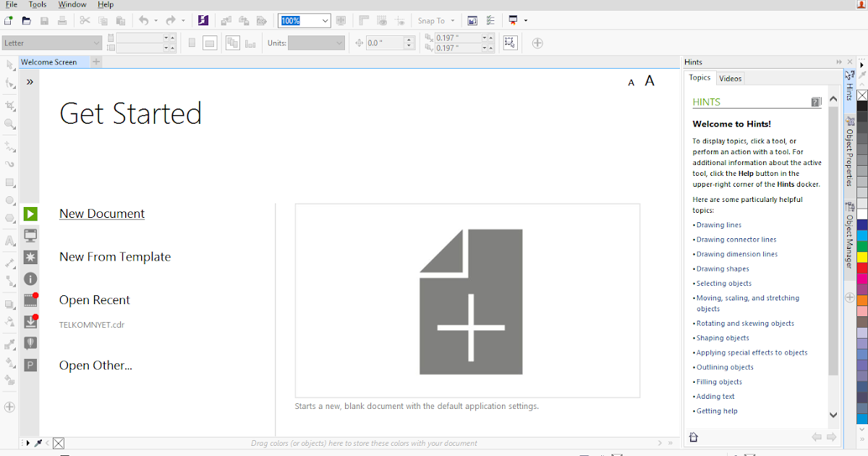Click the Open folder toolbar icon
Image resolution: width=868 pixels, height=456 pixels.
27,21
